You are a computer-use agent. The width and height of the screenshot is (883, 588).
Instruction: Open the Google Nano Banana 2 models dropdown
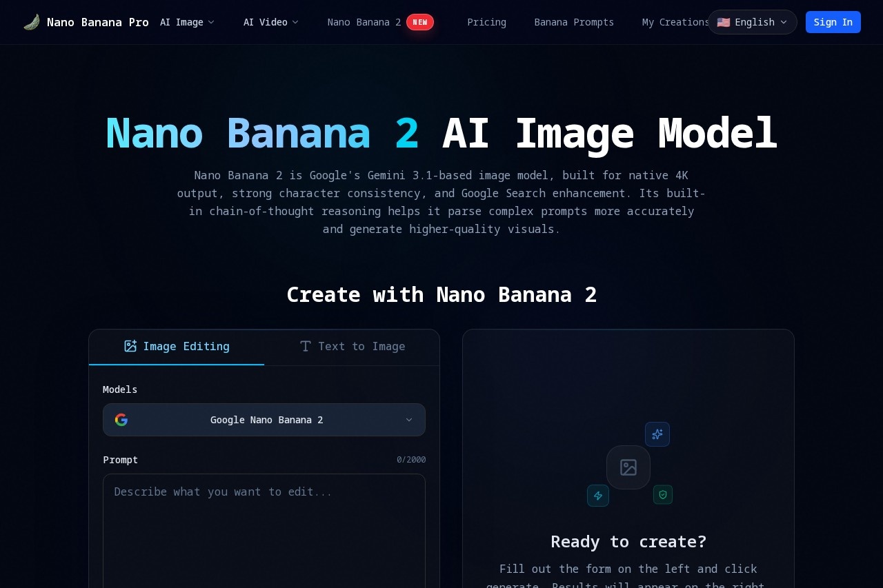264,420
